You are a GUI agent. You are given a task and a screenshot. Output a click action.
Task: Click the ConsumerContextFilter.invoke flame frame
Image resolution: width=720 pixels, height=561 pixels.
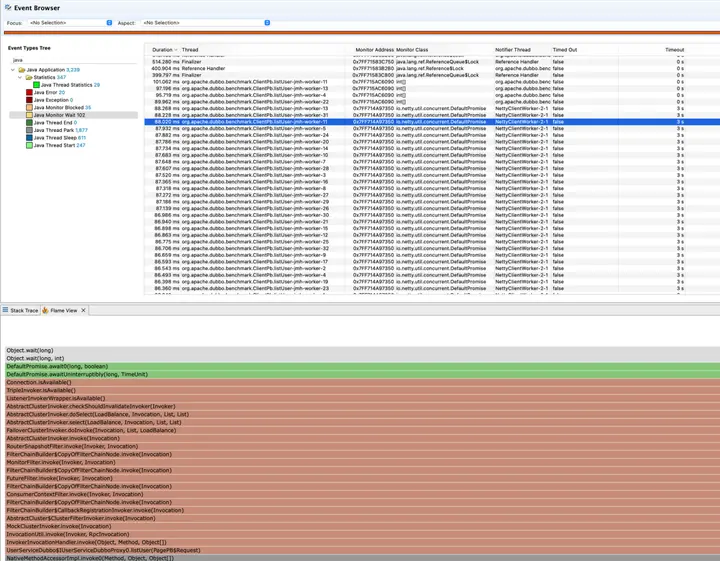click(362, 494)
